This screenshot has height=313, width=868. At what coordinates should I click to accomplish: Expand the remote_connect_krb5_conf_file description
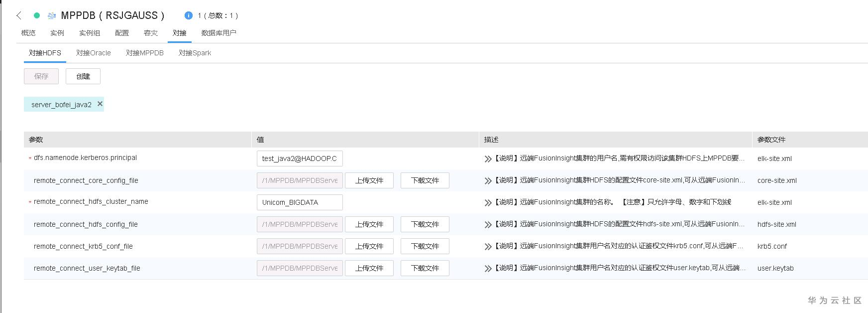(488, 247)
